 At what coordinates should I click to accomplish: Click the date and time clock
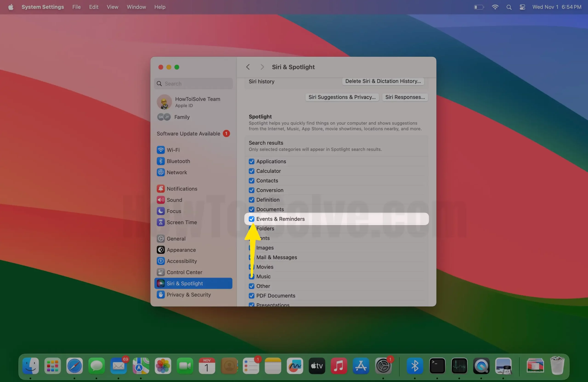(557, 7)
